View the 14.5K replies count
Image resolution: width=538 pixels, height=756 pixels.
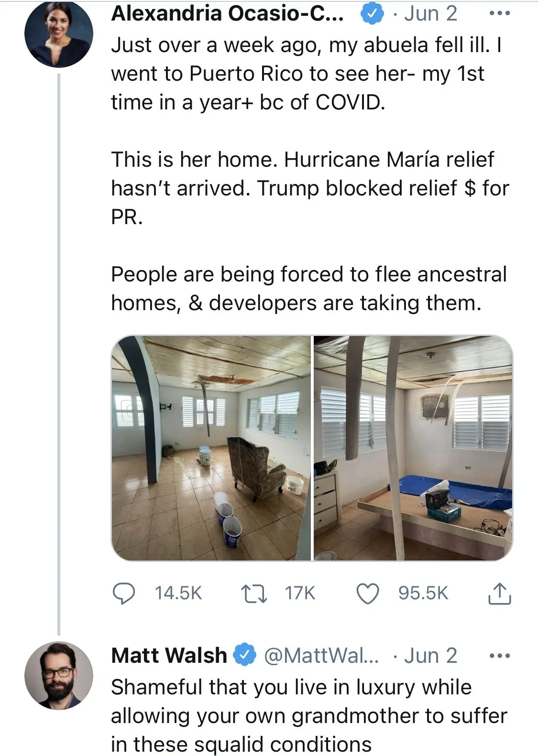(x=178, y=594)
